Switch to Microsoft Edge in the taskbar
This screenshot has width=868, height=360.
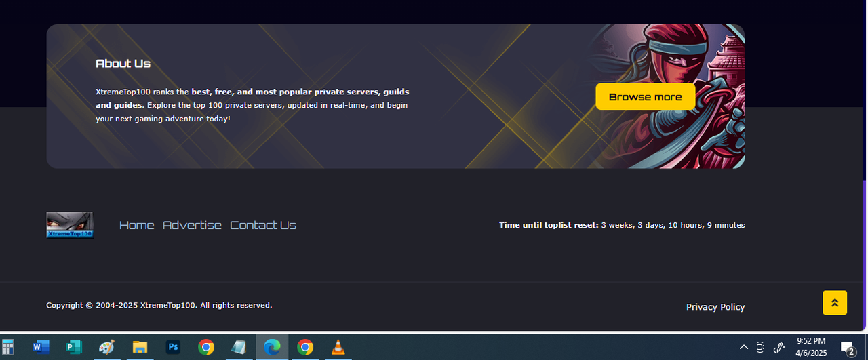pyautogui.click(x=272, y=347)
